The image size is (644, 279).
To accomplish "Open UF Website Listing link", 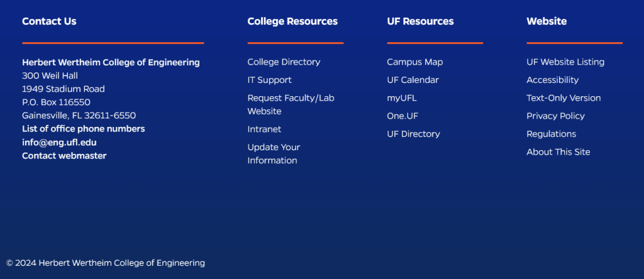I will (565, 62).
